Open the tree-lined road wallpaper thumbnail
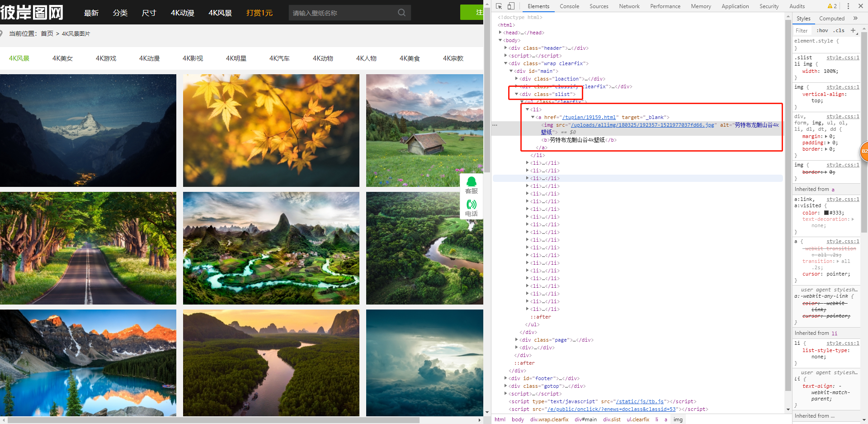Image resolution: width=868 pixels, height=424 pixels. click(88, 248)
